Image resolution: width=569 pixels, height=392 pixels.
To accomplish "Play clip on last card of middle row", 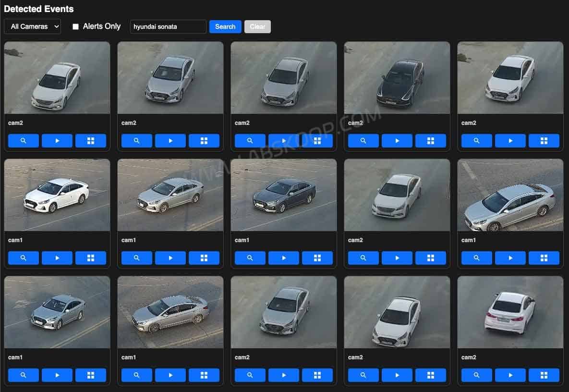I will click(x=510, y=257).
